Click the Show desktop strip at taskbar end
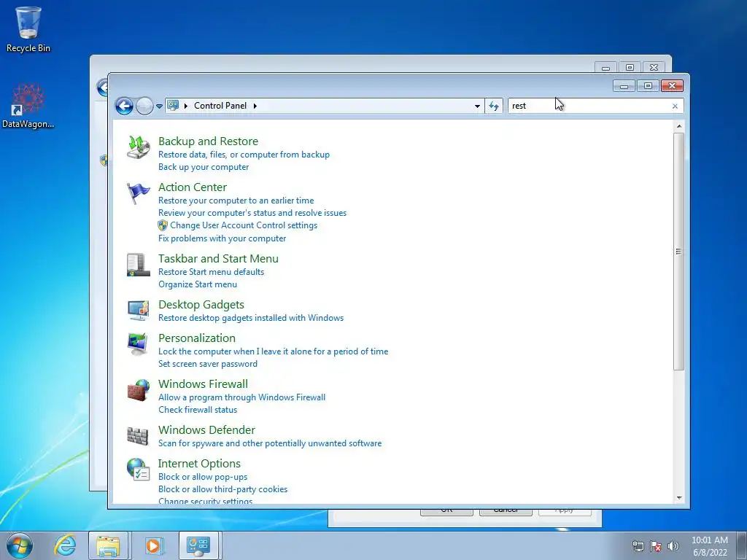 click(742, 545)
